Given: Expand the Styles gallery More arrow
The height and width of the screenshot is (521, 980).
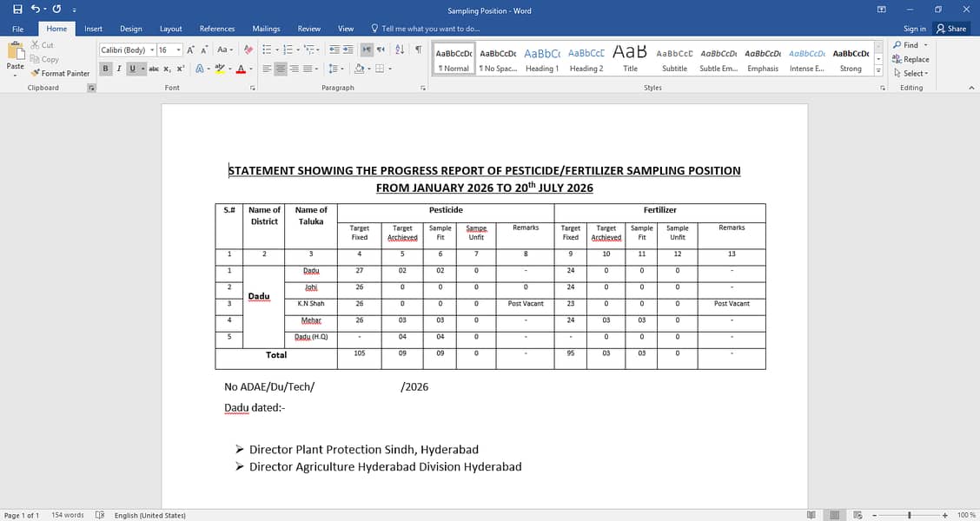Looking at the screenshot, I should 878,70.
